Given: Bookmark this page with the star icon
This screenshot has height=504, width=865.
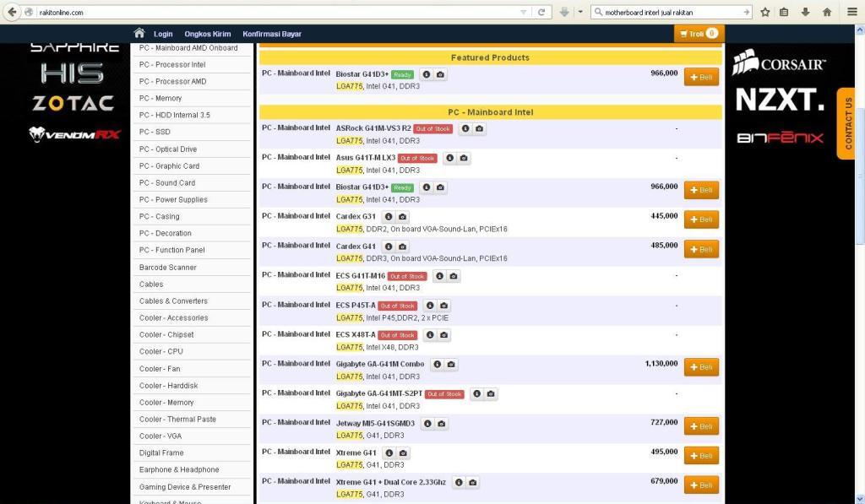Looking at the screenshot, I should (765, 12).
